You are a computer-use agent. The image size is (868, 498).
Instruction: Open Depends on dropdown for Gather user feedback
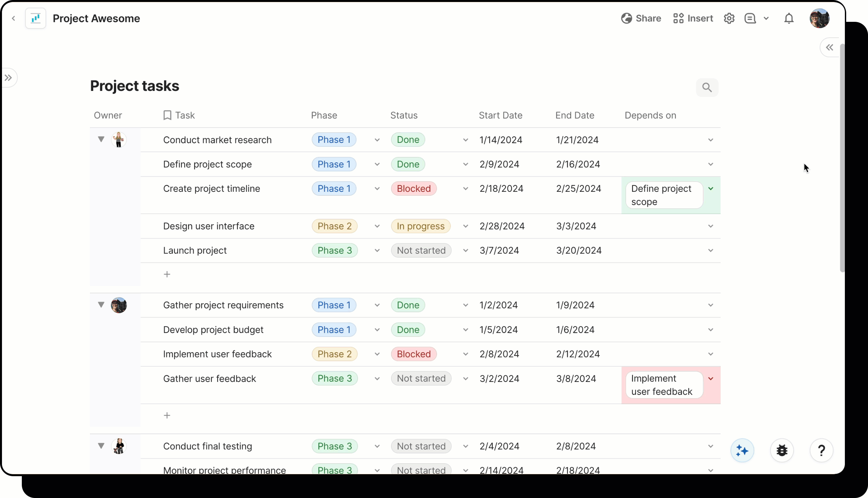[x=710, y=378]
